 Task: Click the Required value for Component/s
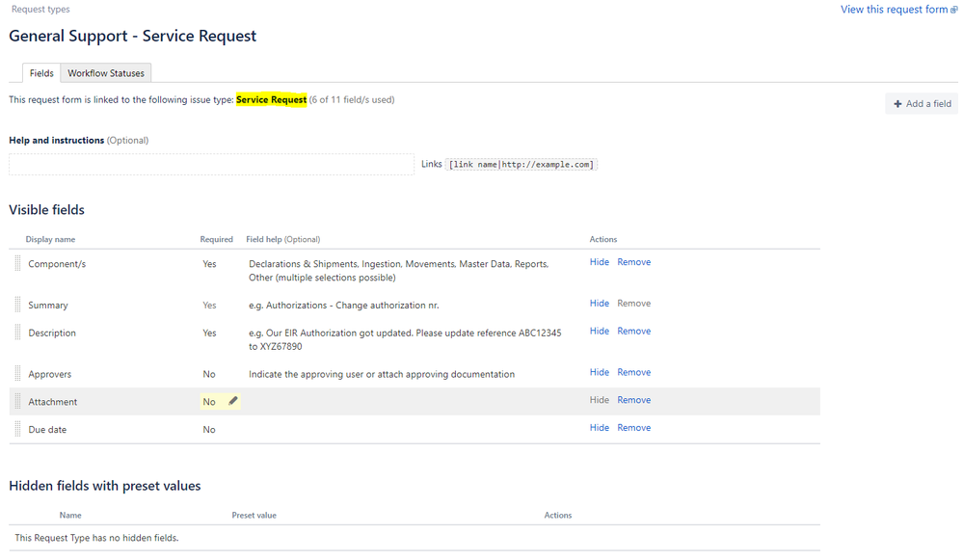[209, 264]
